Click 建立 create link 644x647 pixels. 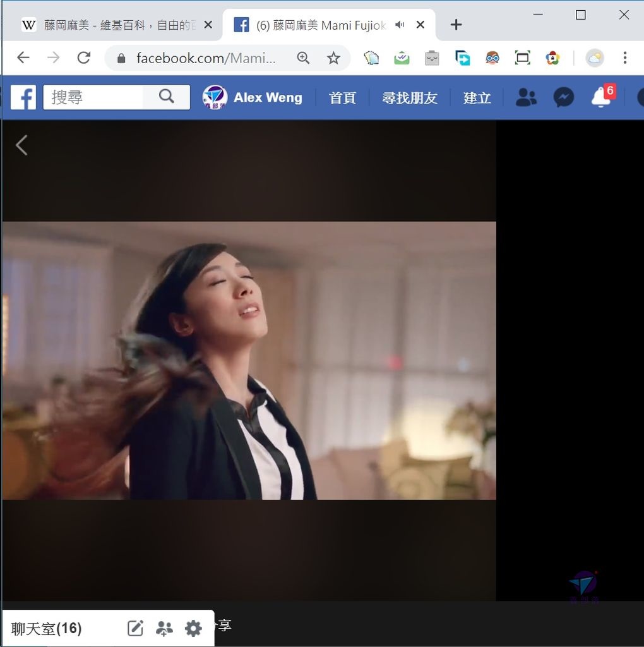click(x=477, y=98)
